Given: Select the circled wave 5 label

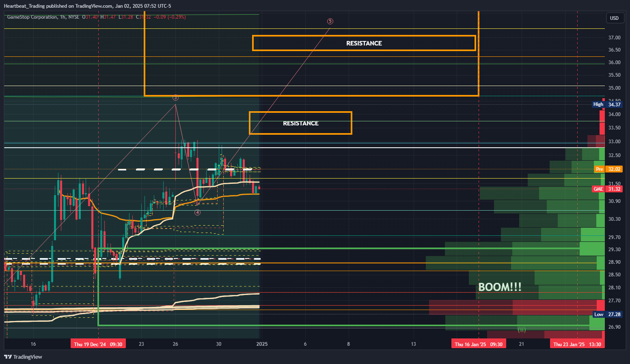Looking at the screenshot, I should [330, 21].
